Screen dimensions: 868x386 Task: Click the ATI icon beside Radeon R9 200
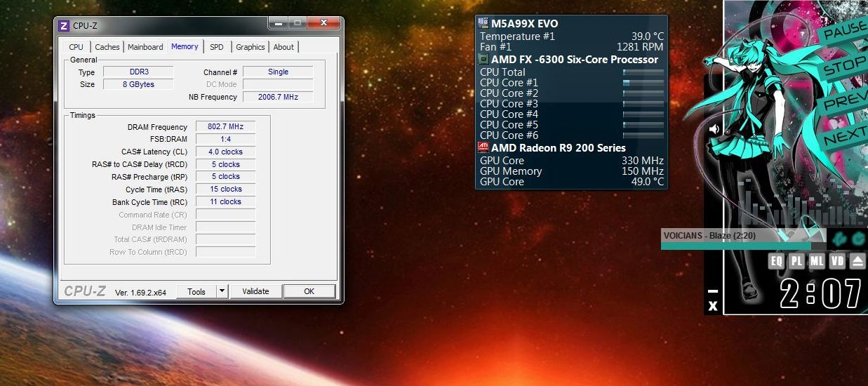click(483, 147)
